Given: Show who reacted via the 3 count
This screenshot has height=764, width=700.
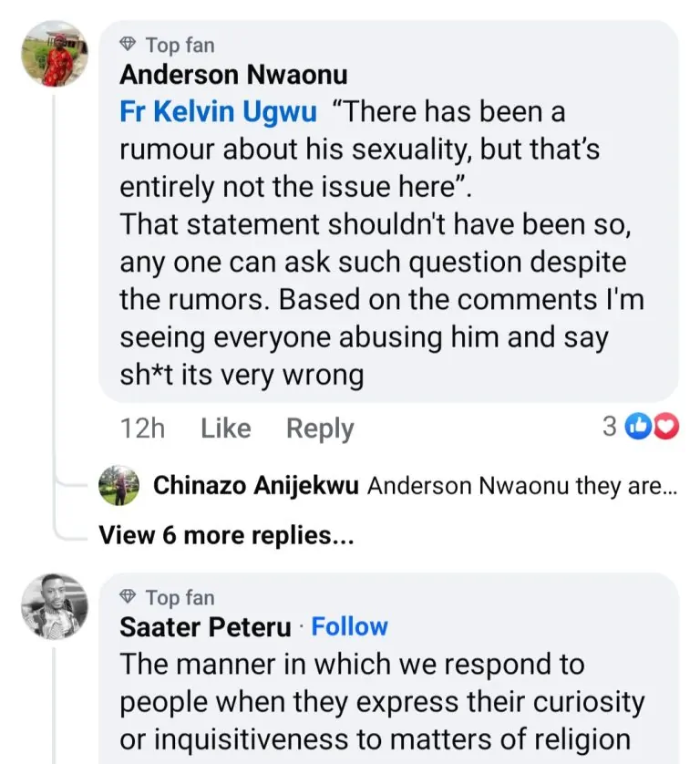Looking at the screenshot, I should [x=609, y=426].
